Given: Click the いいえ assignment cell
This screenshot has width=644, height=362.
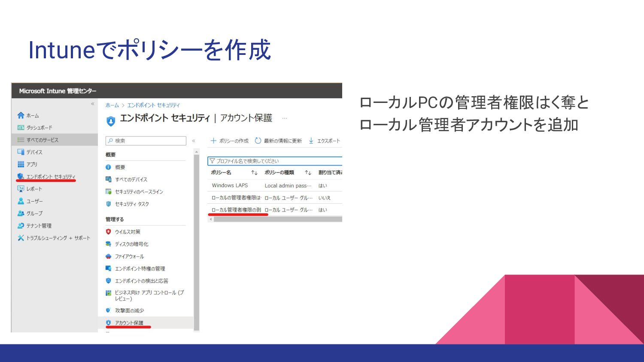Looking at the screenshot, I should (324, 198).
